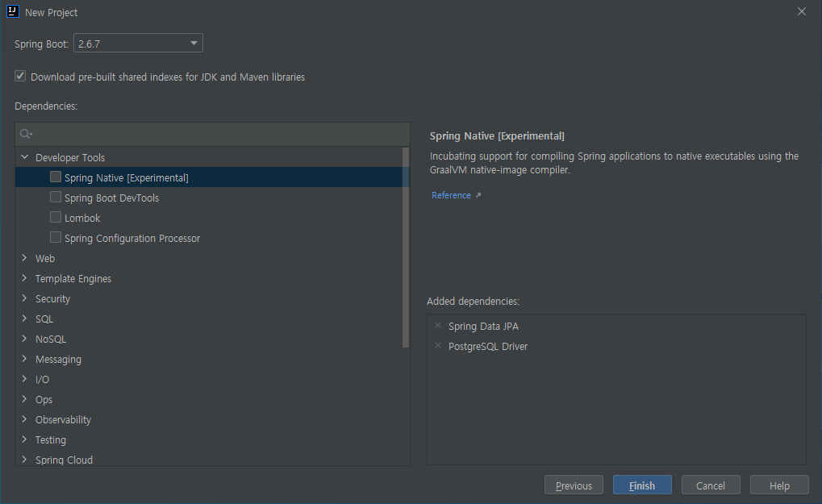Expand the Web category chevron
The height and width of the screenshot is (504, 822).
pyautogui.click(x=25, y=258)
